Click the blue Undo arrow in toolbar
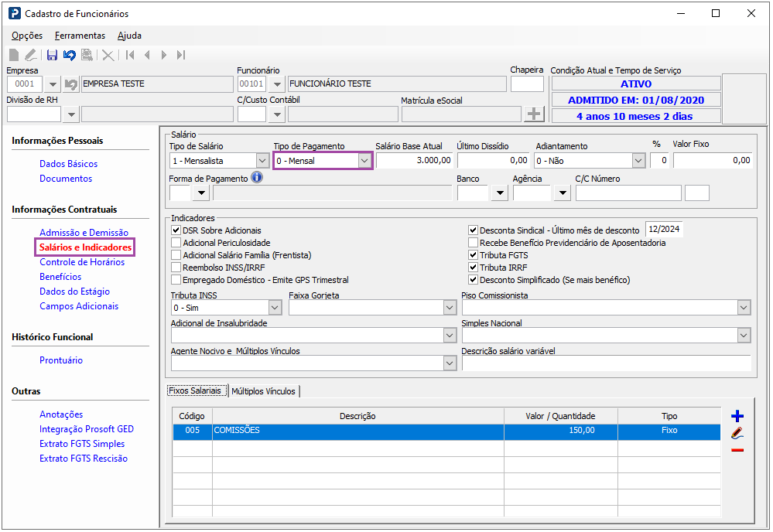This screenshot has height=532, width=773. pyautogui.click(x=70, y=55)
